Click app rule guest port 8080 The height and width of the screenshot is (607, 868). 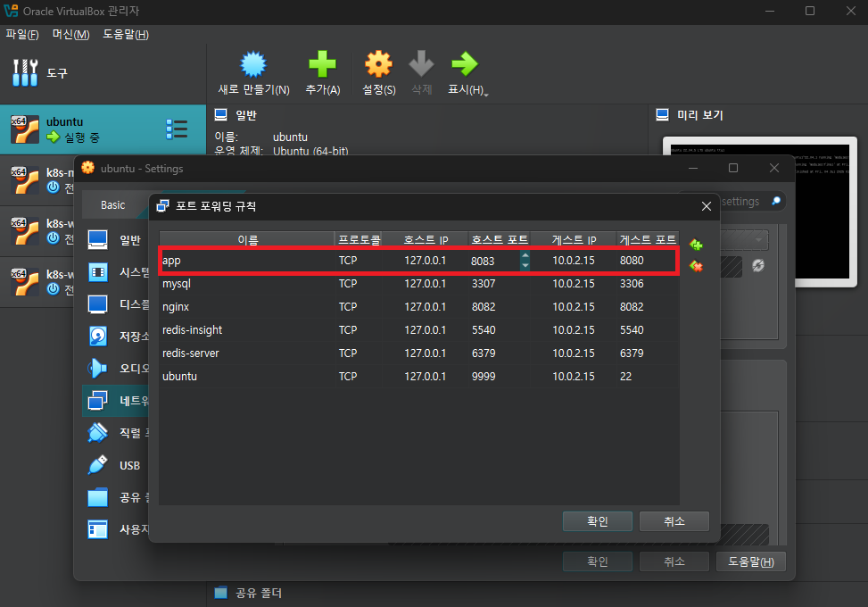click(x=647, y=261)
